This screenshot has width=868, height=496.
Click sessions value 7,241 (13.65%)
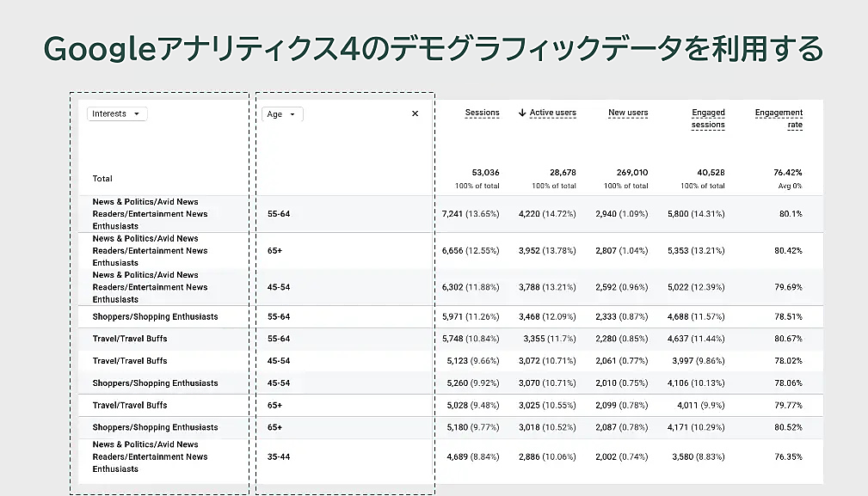pyautogui.click(x=471, y=214)
